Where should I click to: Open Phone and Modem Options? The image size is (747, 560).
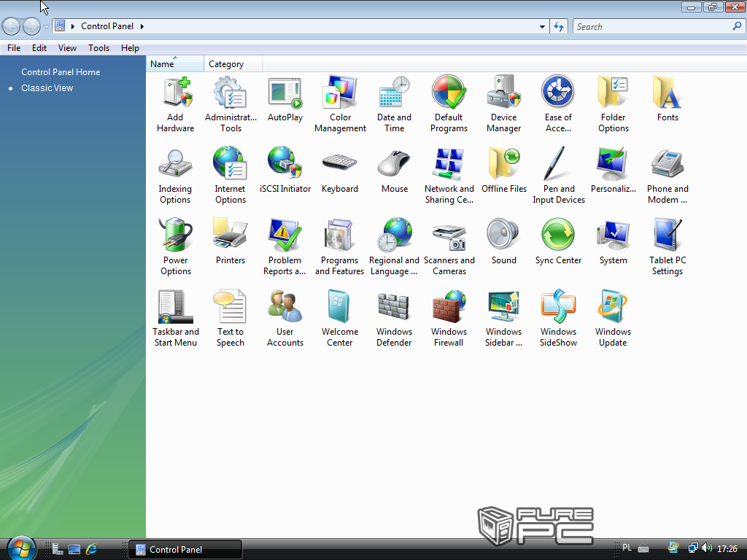[667, 176]
